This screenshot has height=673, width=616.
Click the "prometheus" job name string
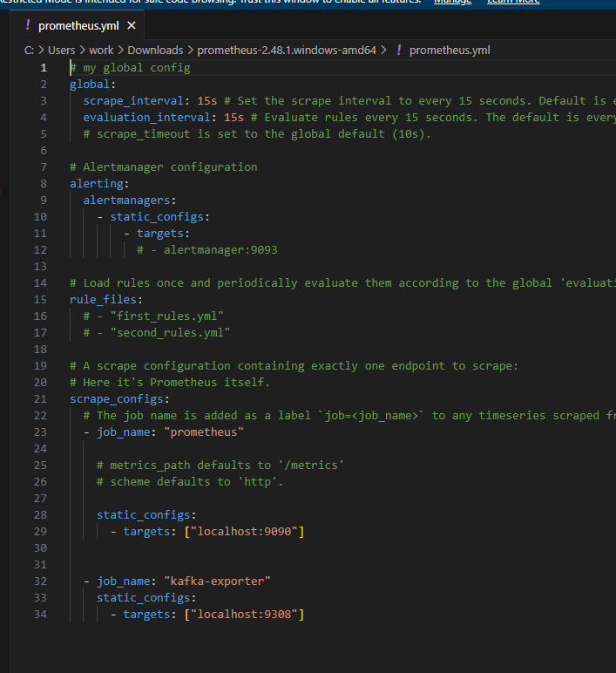204,432
